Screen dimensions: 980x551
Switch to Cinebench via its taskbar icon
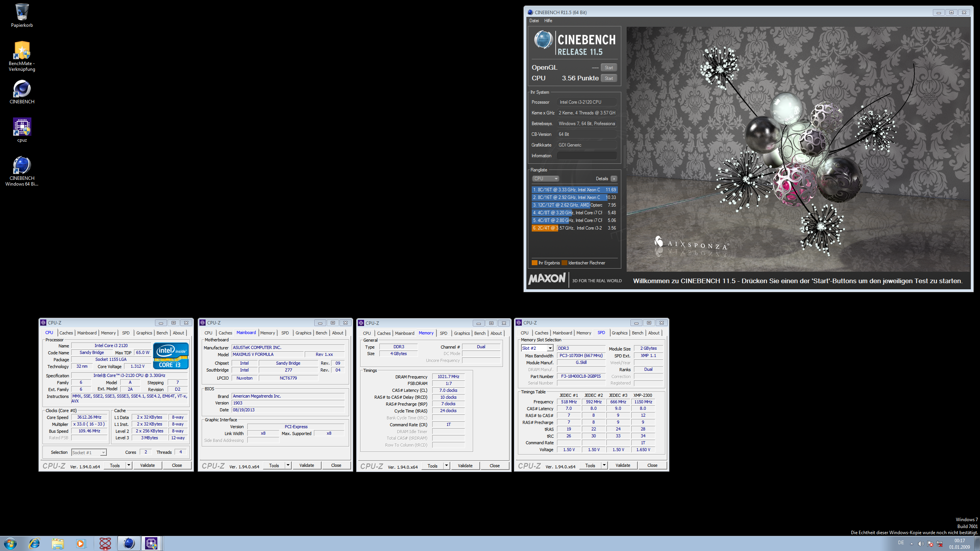click(129, 543)
